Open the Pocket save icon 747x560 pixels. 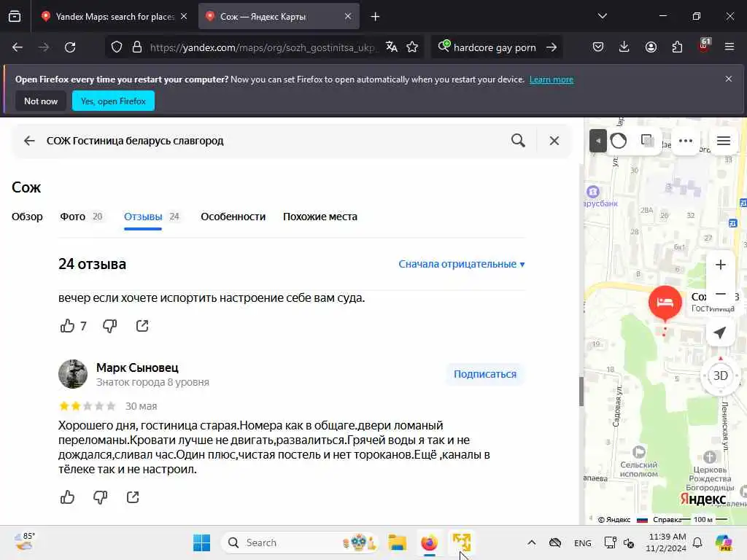click(598, 47)
